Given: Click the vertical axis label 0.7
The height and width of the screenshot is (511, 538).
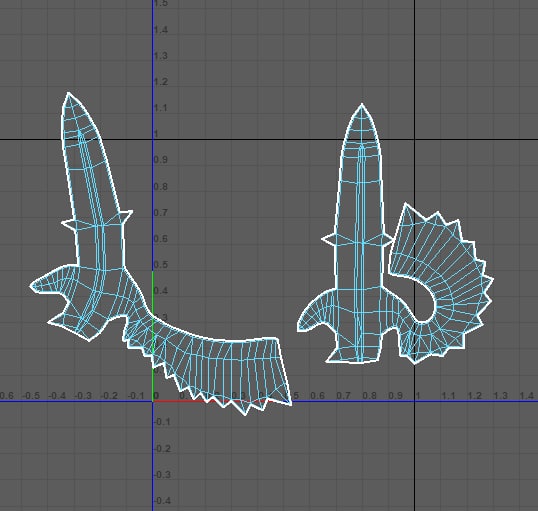Looking at the screenshot, I should coord(161,213).
